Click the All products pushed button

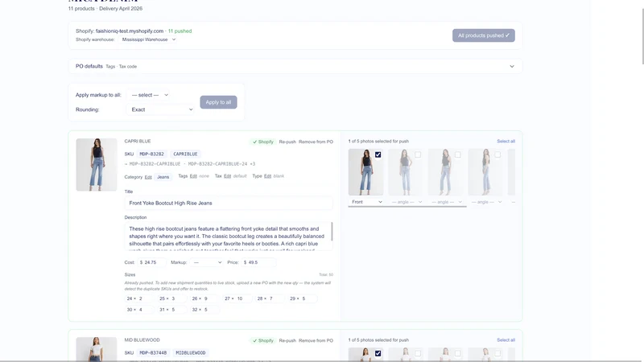click(484, 35)
